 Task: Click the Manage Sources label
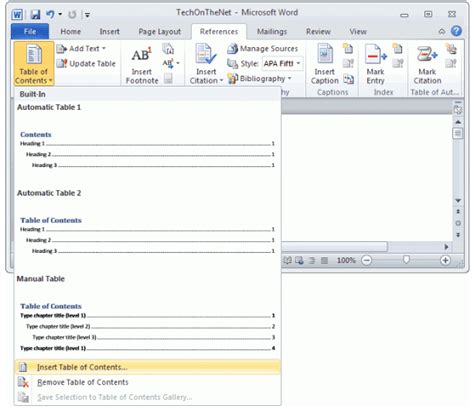pos(269,49)
